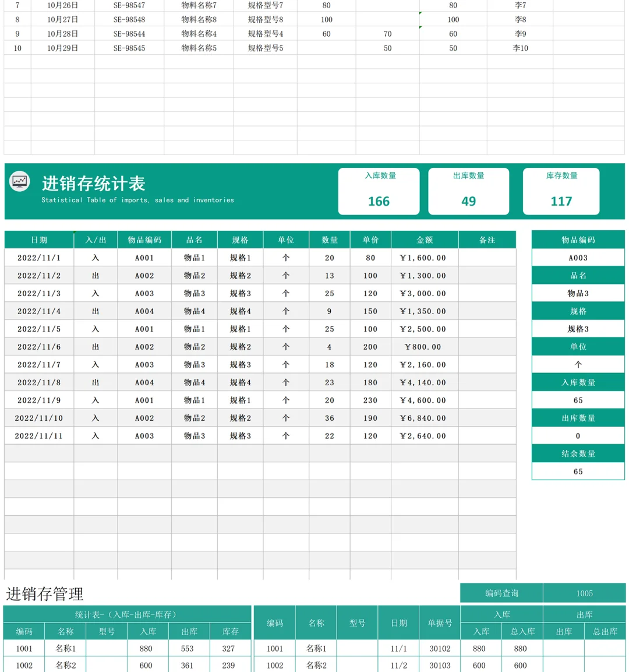
Task: Click the 入/出 column header
Action: pyautogui.click(x=96, y=240)
